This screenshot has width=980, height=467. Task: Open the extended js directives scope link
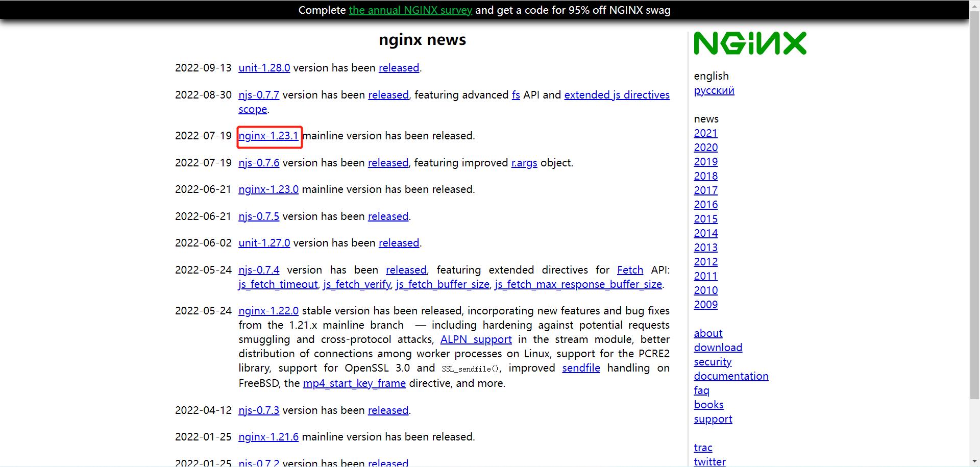[x=617, y=95]
